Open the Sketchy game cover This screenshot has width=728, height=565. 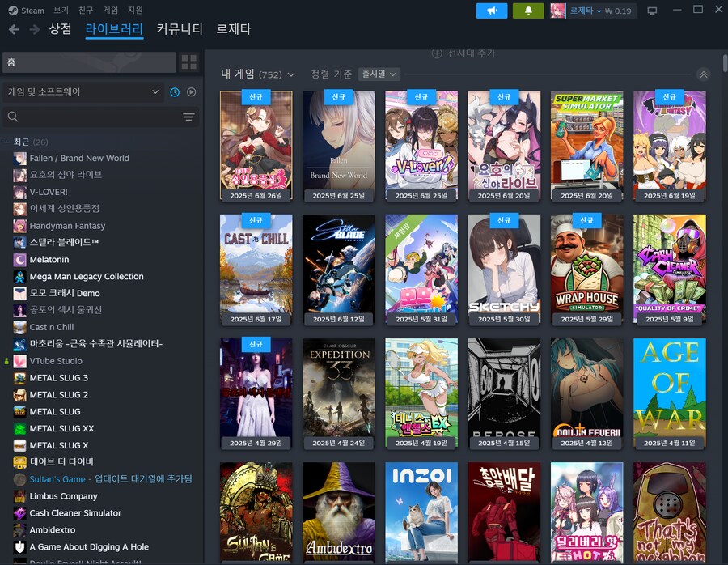504,270
